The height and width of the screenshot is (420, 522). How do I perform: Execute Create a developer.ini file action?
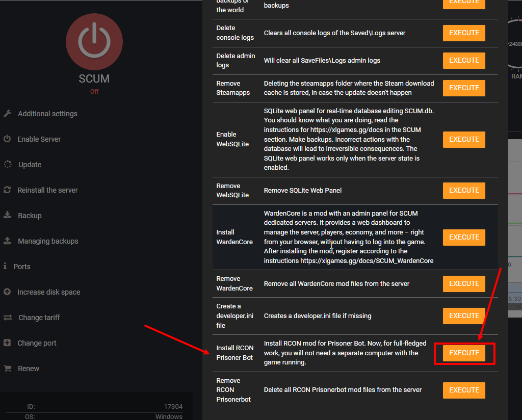coord(464,316)
